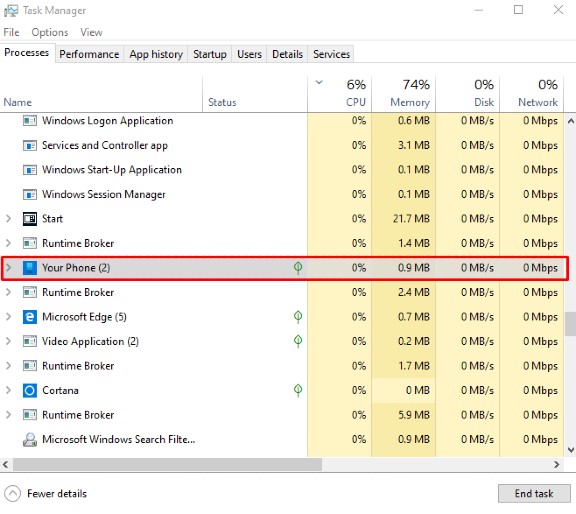Switch to the Performance tab

coord(89,54)
